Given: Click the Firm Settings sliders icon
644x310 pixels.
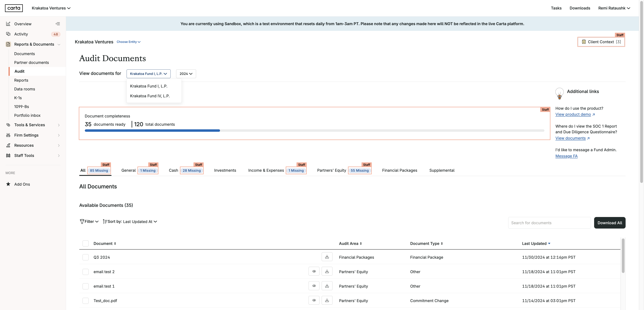Looking at the screenshot, I should 8,135.
